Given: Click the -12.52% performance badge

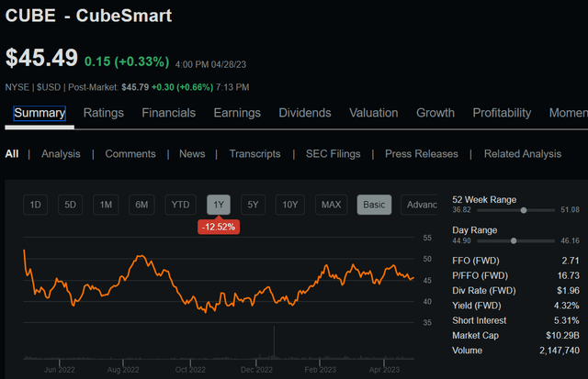Looking at the screenshot, I should 219,227.
